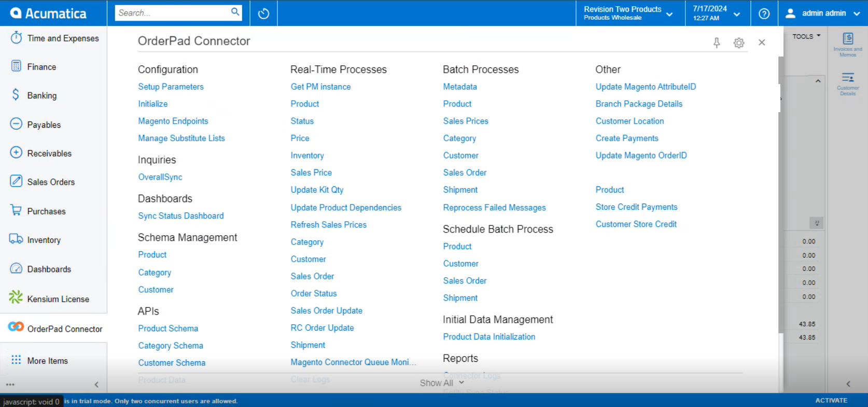The height and width of the screenshot is (407, 868).
Task: Open Customer Store Credit link
Action: coord(636,224)
